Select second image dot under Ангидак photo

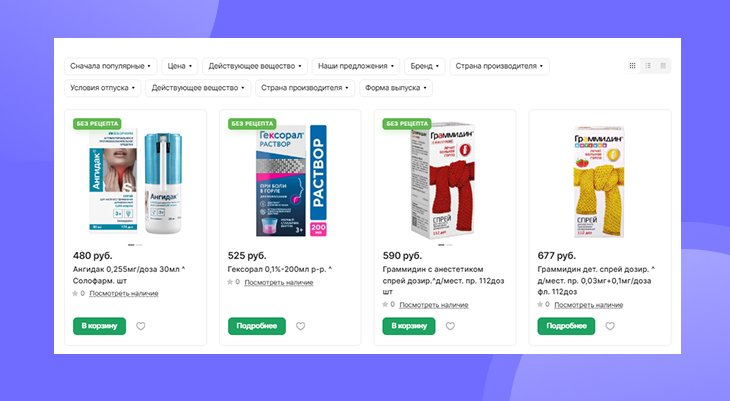[x=139, y=245]
